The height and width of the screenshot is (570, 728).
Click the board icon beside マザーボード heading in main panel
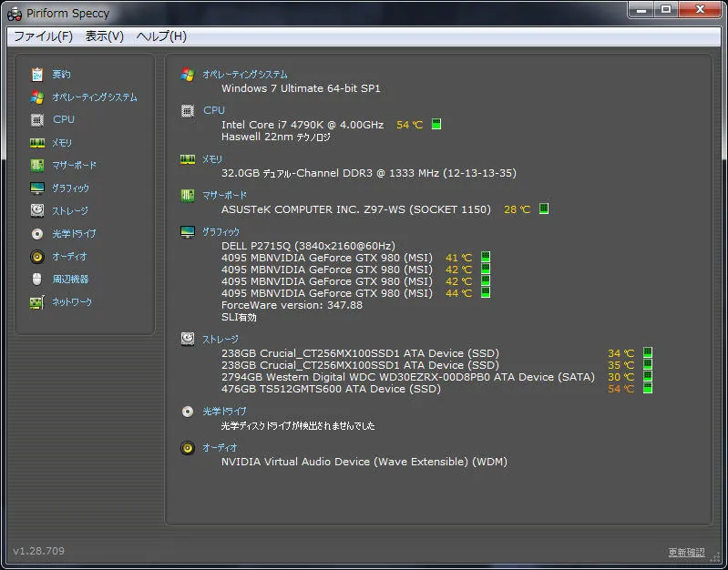187,196
